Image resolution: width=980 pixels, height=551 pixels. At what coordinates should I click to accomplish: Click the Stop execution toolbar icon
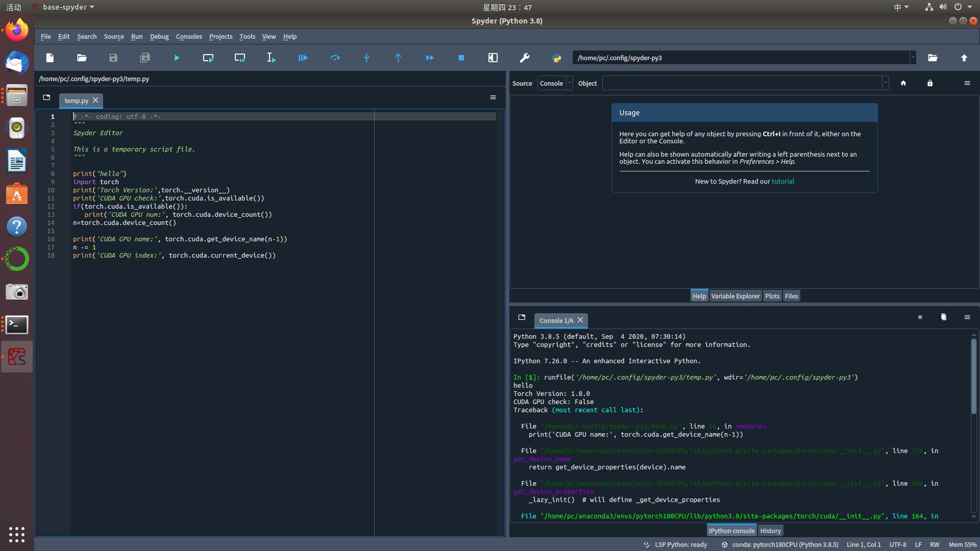click(x=461, y=57)
